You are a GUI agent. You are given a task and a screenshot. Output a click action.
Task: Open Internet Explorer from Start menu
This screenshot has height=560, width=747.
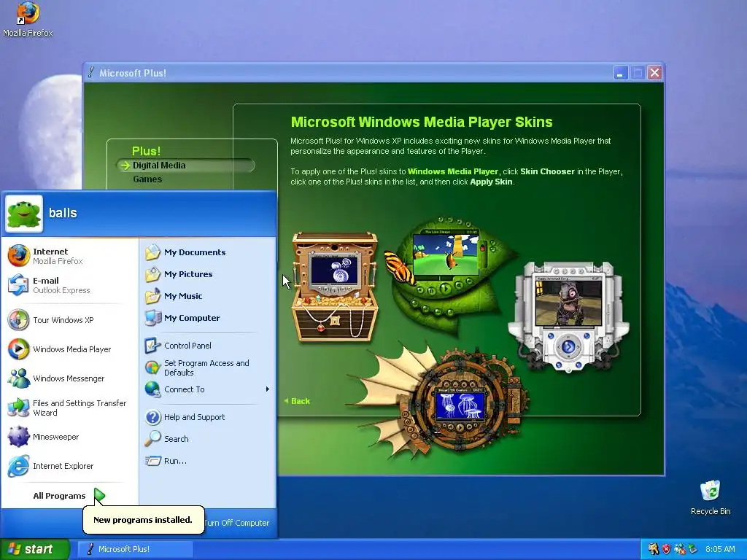[x=71, y=466]
